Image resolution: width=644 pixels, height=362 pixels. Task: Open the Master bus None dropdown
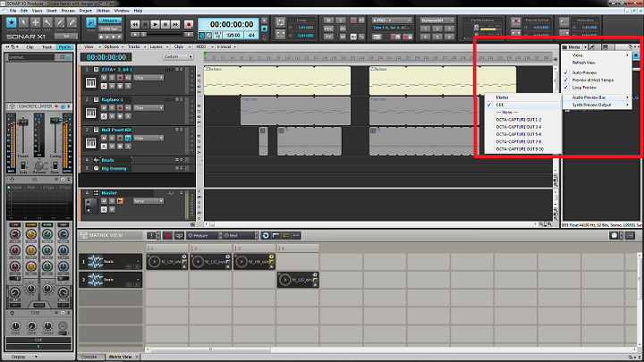tap(148, 201)
